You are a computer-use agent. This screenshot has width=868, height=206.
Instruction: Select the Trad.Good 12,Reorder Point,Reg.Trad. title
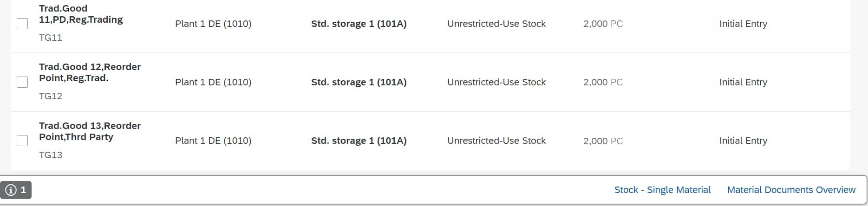(x=90, y=72)
